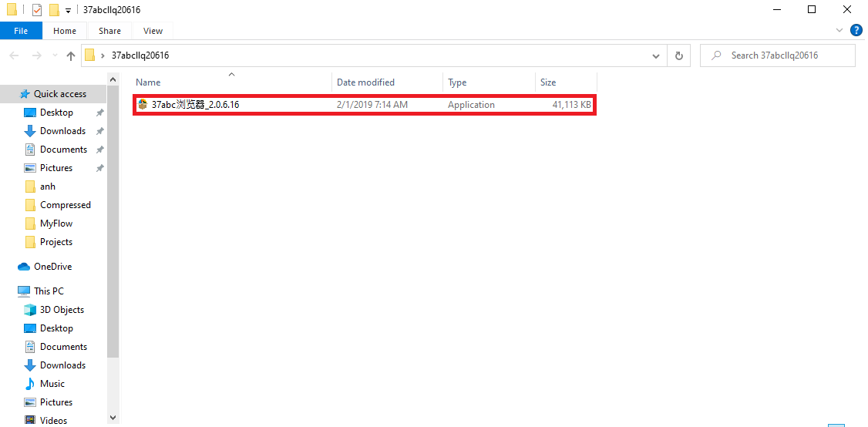The image size is (868, 427).
Task: Switch to the View ribbon tab
Action: coord(153,31)
